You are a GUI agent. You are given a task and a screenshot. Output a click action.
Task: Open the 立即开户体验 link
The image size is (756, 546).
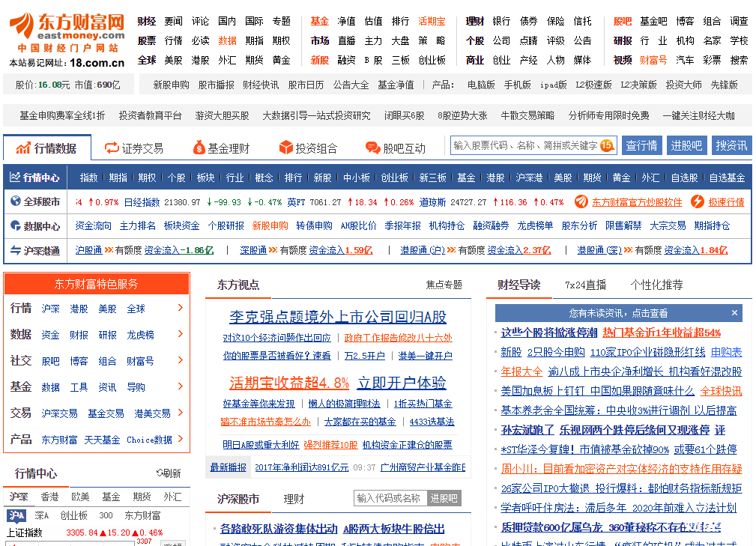coord(402,383)
